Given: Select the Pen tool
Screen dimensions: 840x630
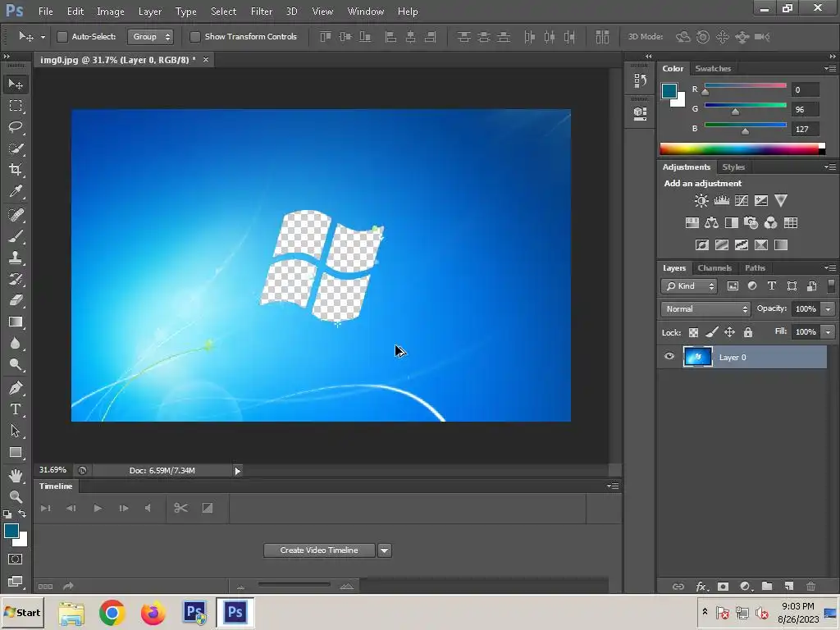Looking at the screenshot, I should pos(16,388).
